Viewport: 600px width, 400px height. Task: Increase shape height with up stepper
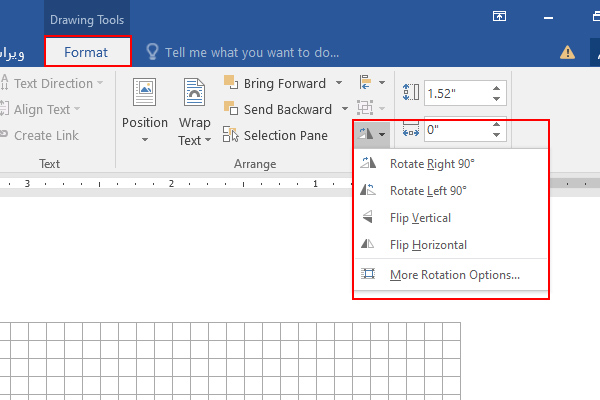(x=497, y=88)
